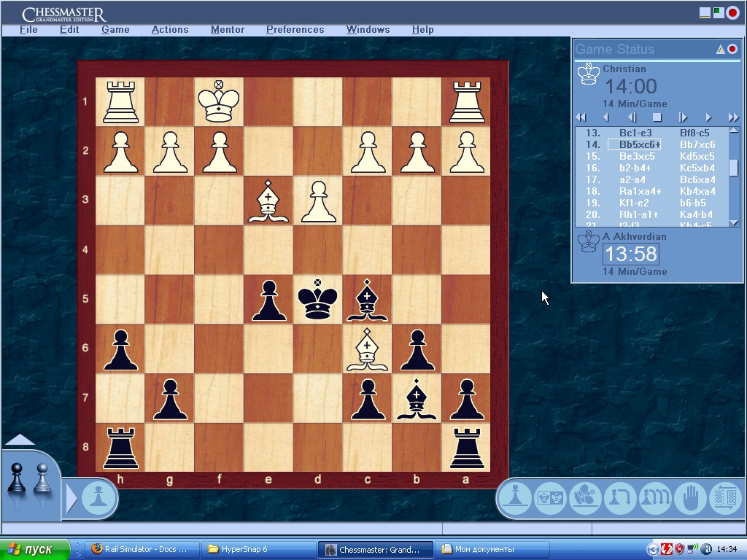
Task: Select the black bishop on b7
Action: coord(417,399)
